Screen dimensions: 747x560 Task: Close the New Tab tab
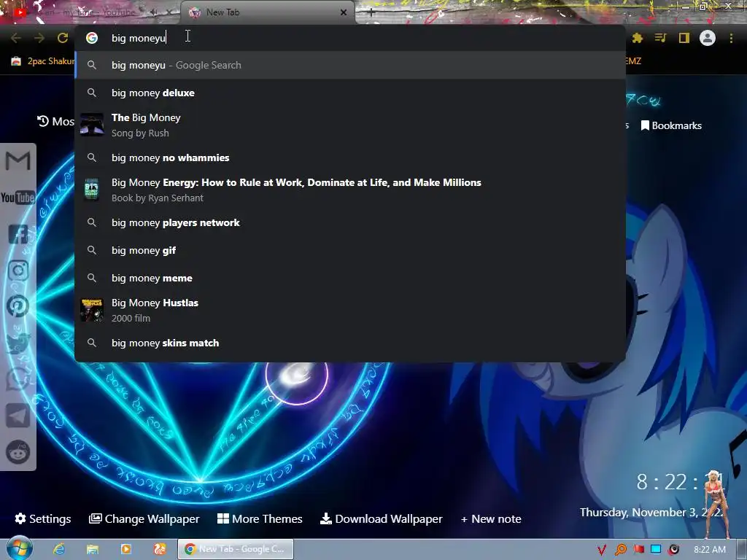tap(344, 12)
